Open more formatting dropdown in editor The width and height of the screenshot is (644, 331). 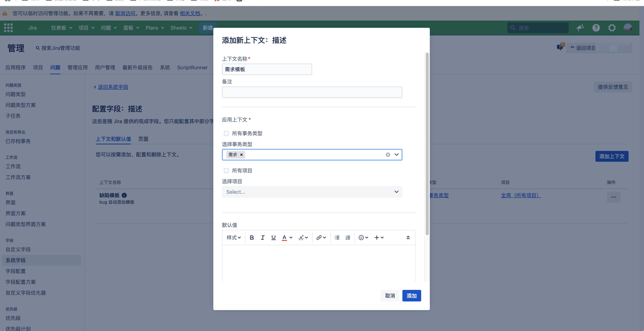coord(303,237)
